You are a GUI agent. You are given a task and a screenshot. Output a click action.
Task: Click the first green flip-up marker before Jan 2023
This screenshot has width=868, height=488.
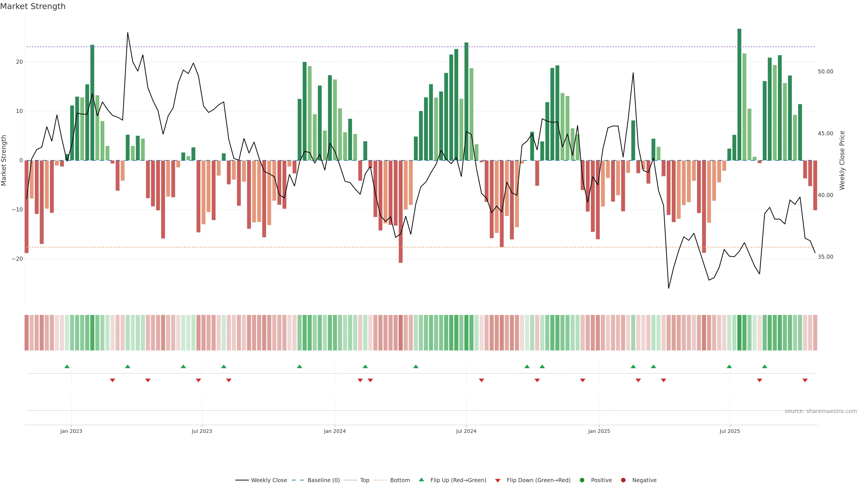(67, 366)
